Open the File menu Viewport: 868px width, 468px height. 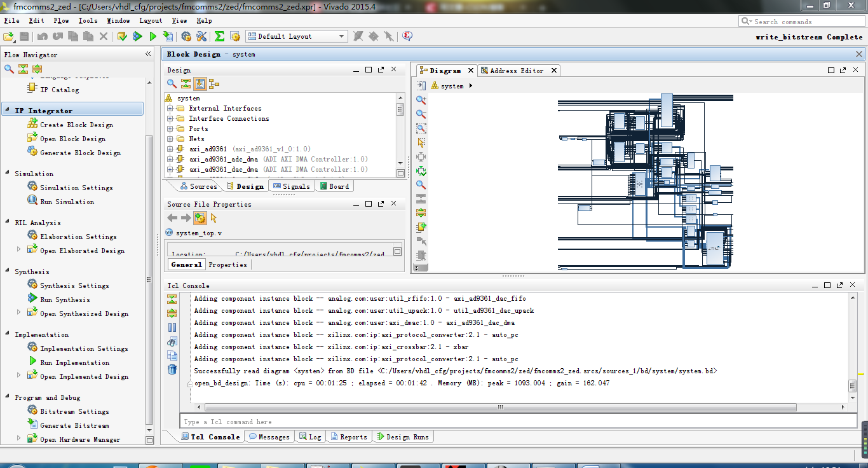(x=11, y=20)
